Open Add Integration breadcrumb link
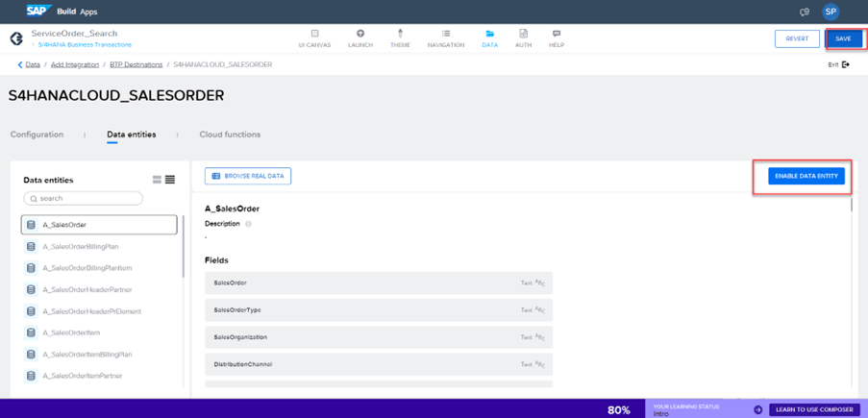This screenshot has height=418, width=868. (75, 64)
